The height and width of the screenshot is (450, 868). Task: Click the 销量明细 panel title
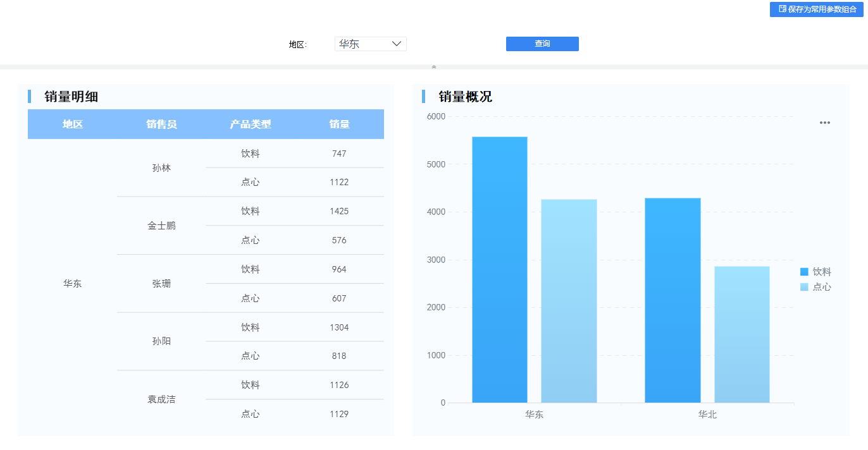point(71,97)
